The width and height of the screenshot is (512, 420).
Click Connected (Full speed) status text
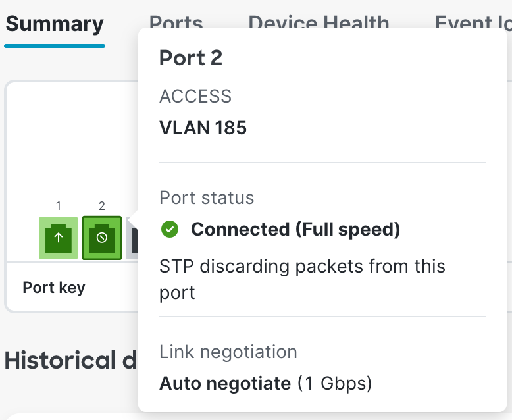click(295, 230)
